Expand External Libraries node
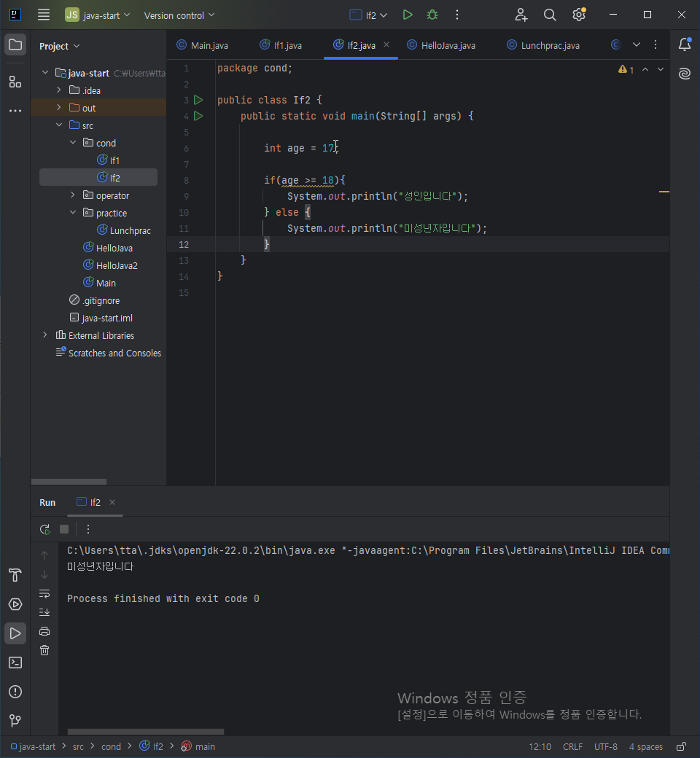The width and height of the screenshot is (700, 758). click(45, 335)
